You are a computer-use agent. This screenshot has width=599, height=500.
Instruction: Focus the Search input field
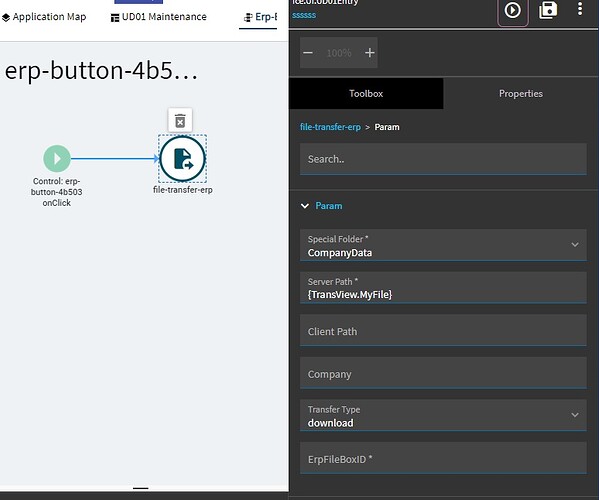click(x=443, y=159)
